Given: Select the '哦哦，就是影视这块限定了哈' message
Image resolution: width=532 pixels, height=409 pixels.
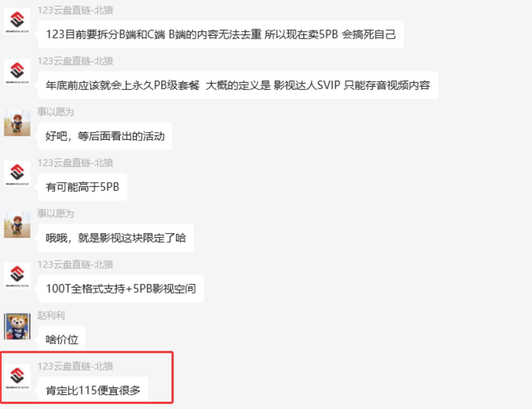Looking at the screenshot, I should coord(116,238).
